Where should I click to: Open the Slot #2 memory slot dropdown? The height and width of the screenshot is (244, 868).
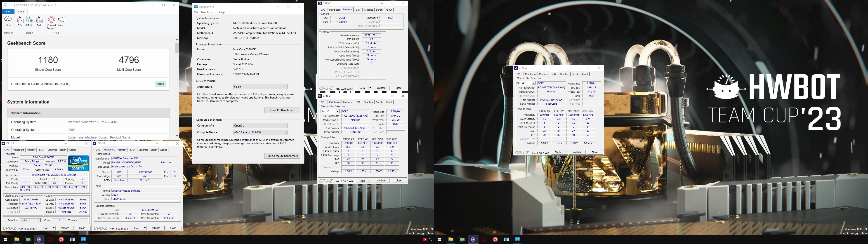tap(337, 112)
